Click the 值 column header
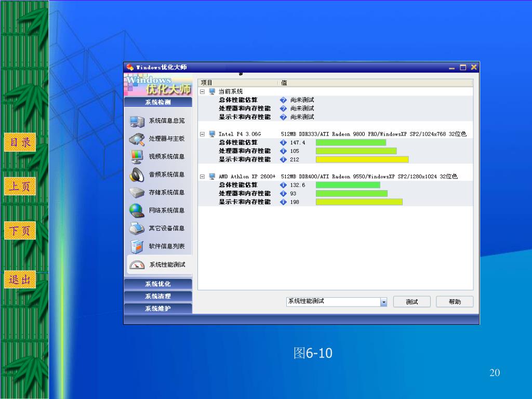532x399 pixels. coord(376,83)
